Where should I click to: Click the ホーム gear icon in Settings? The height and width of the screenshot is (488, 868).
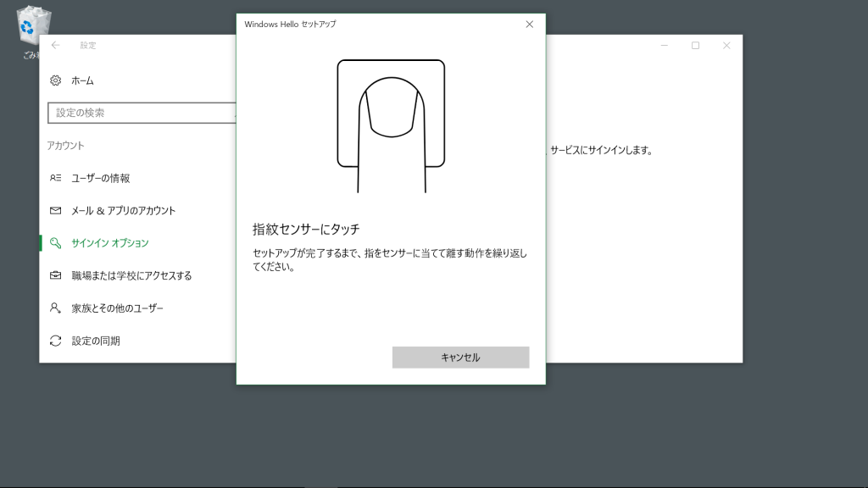coord(55,80)
